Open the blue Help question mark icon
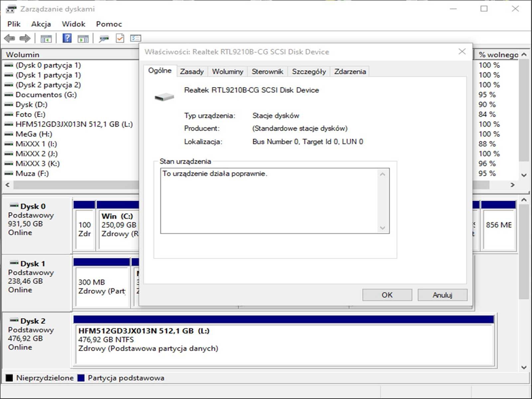Screen dimensions: 532x399 tap(67, 38)
